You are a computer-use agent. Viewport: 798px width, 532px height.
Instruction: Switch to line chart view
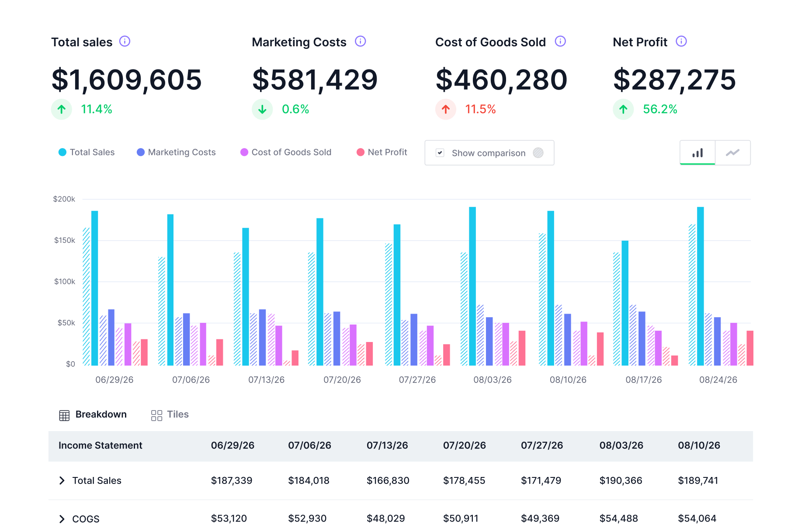coord(733,153)
